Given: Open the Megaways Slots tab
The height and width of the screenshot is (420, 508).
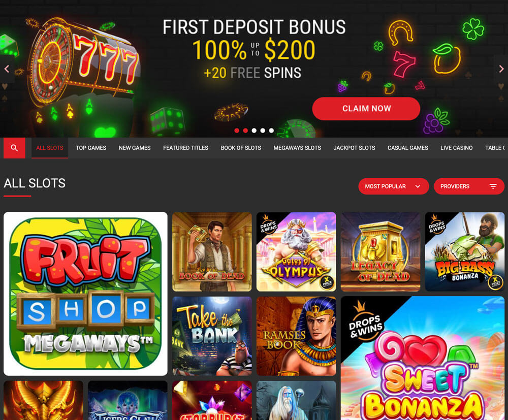Looking at the screenshot, I should [297, 148].
